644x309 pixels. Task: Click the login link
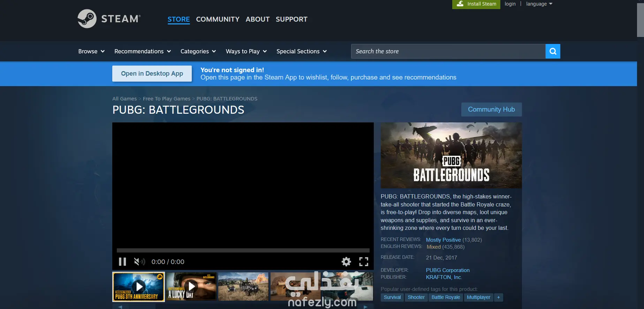(x=510, y=4)
